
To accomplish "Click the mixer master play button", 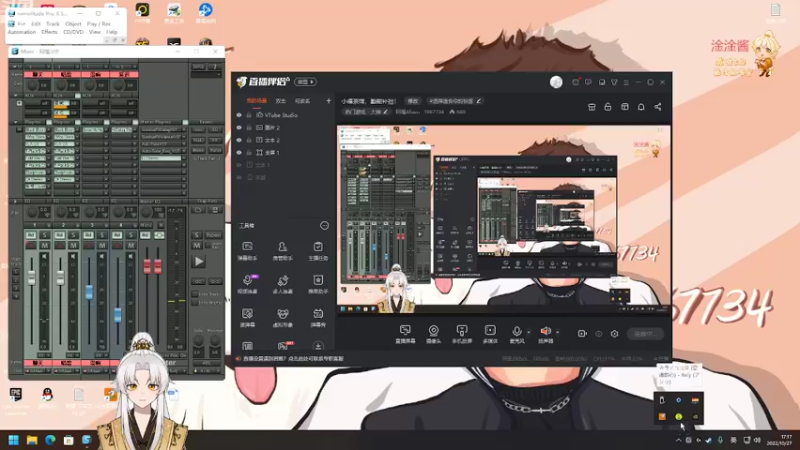I will 199,261.
